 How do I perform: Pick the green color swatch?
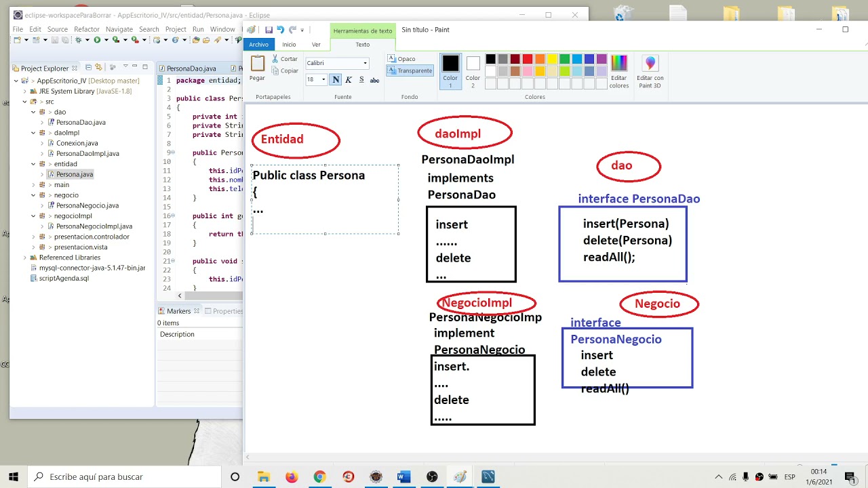tap(564, 59)
